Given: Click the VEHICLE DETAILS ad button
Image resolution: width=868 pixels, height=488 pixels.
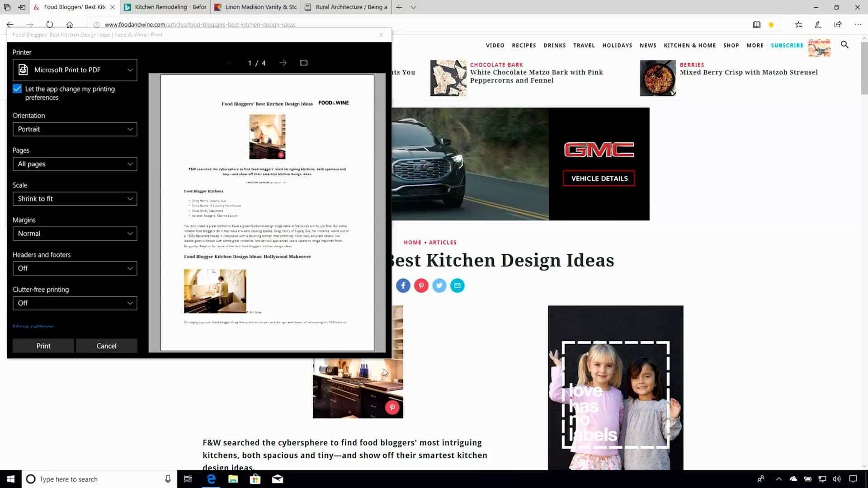Looking at the screenshot, I should click(599, 178).
